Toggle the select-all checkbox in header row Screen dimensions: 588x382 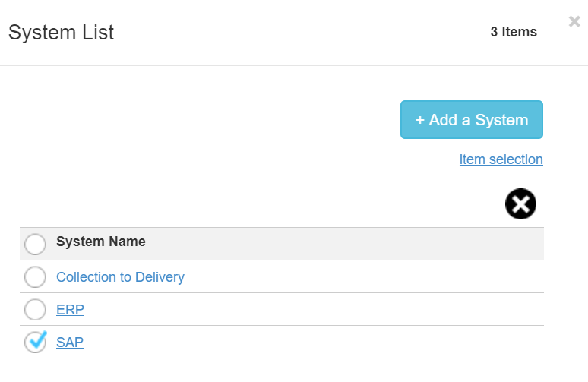tap(36, 244)
